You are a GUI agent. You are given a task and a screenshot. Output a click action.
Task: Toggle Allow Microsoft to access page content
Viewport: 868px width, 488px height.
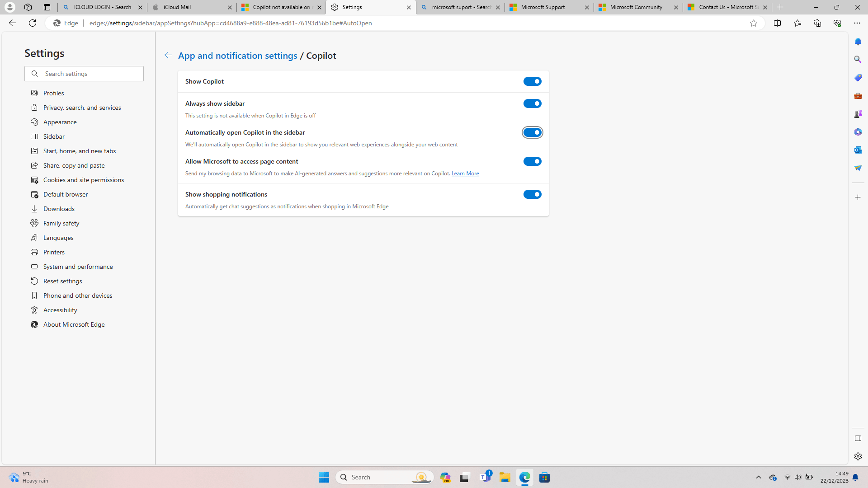tap(532, 161)
